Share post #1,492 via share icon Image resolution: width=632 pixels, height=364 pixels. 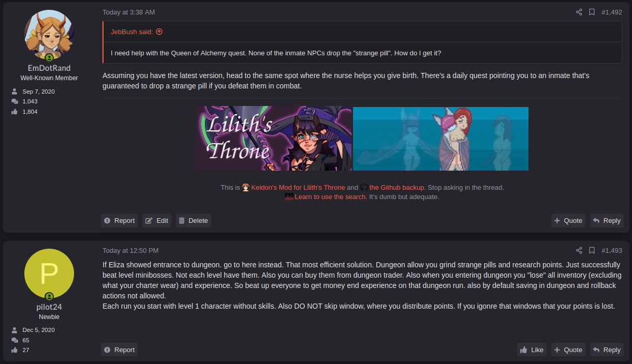point(579,12)
